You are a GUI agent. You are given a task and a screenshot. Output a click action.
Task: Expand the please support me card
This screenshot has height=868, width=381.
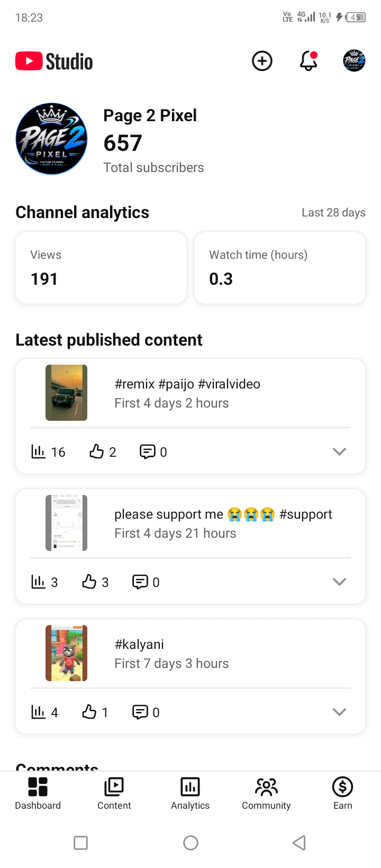339,582
